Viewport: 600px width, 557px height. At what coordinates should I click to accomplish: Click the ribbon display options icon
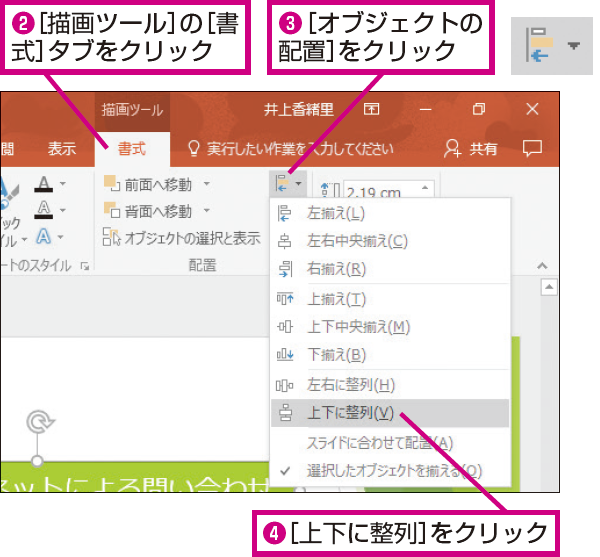point(371,109)
